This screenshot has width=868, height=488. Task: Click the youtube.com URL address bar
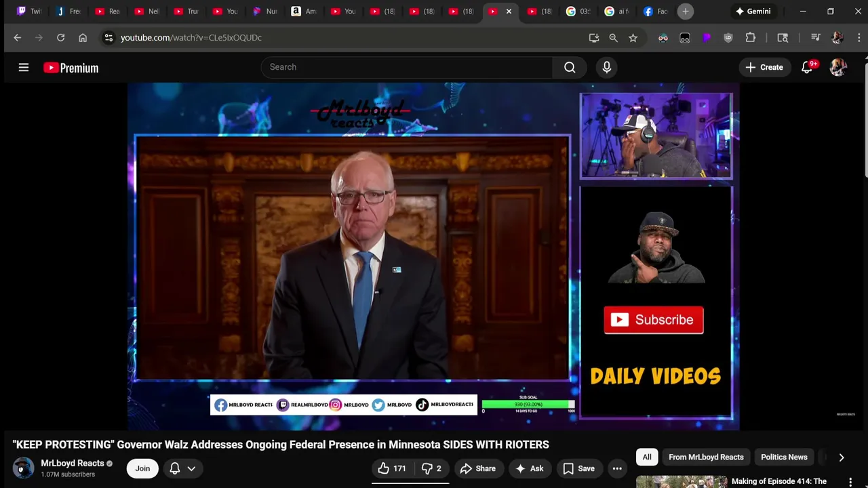click(x=191, y=38)
